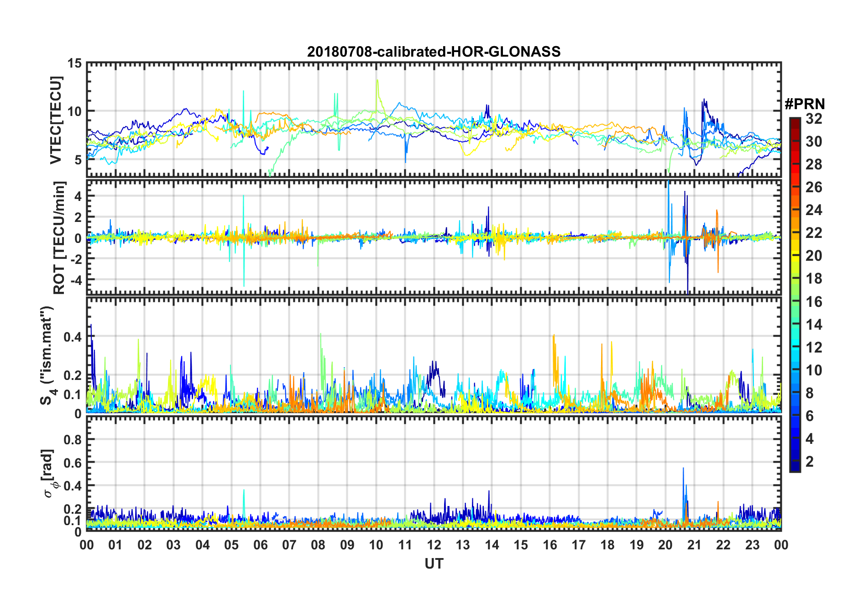868x590 pixels.
Task: Click the colorbar tick label 10
Action: 814,370
